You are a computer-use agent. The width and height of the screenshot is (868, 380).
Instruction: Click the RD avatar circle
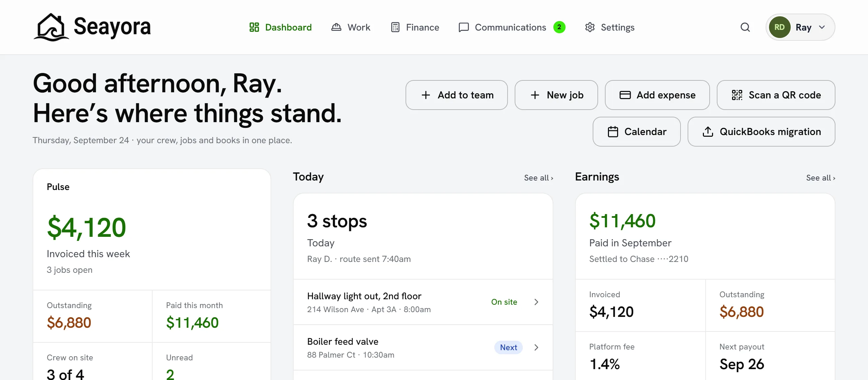780,27
